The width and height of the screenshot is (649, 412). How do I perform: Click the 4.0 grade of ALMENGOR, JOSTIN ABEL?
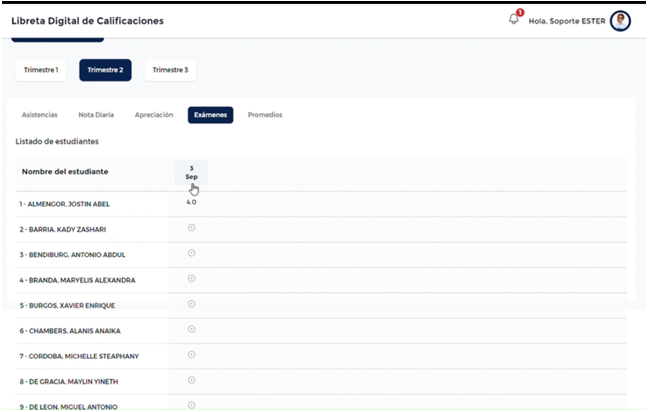pos(191,203)
